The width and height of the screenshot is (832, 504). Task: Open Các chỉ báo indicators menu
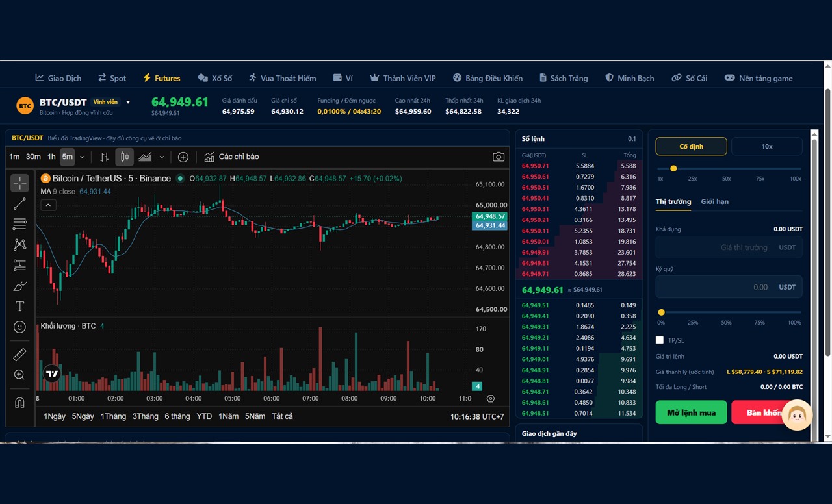(231, 157)
